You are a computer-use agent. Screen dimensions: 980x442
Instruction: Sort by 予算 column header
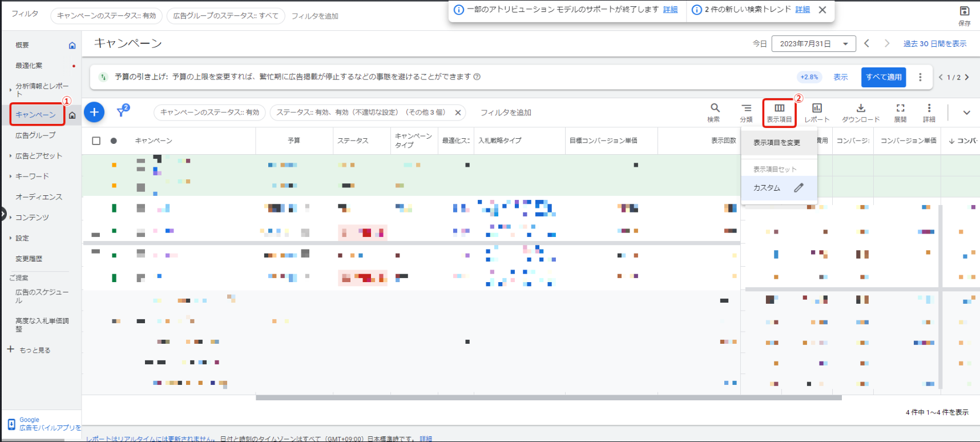294,140
